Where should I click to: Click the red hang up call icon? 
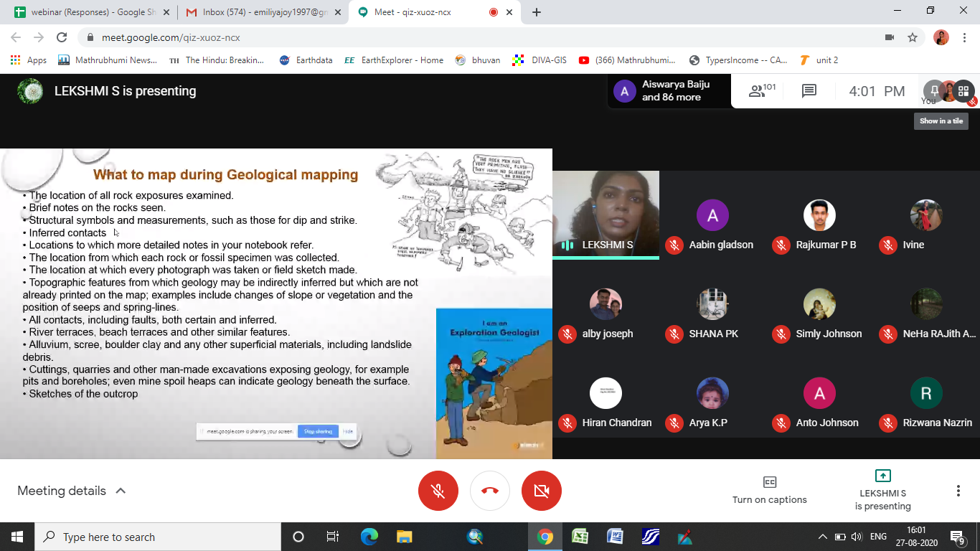[x=490, y=491]
